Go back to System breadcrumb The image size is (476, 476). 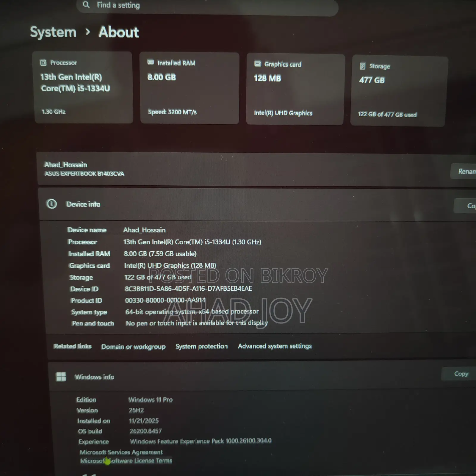click(53, 32)
